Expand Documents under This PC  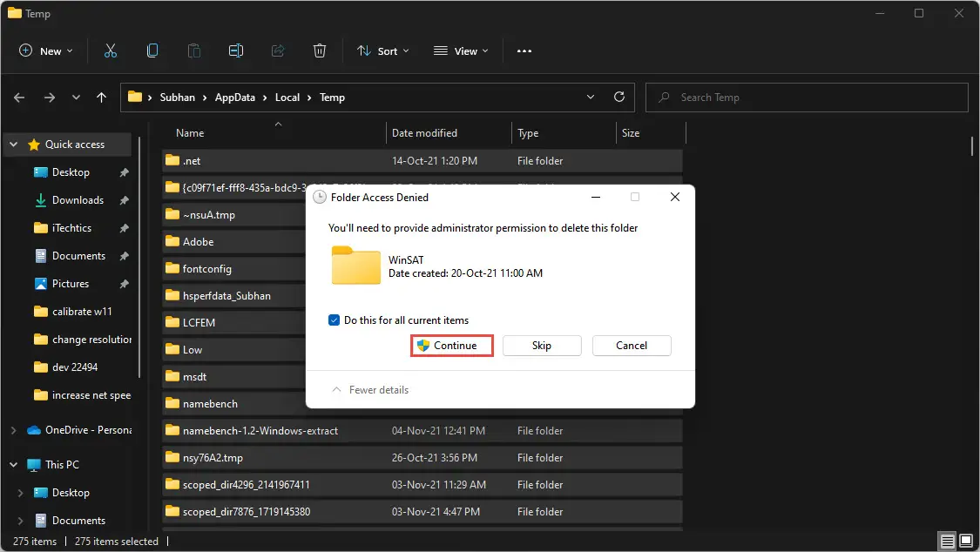click(x=20, y=520)
